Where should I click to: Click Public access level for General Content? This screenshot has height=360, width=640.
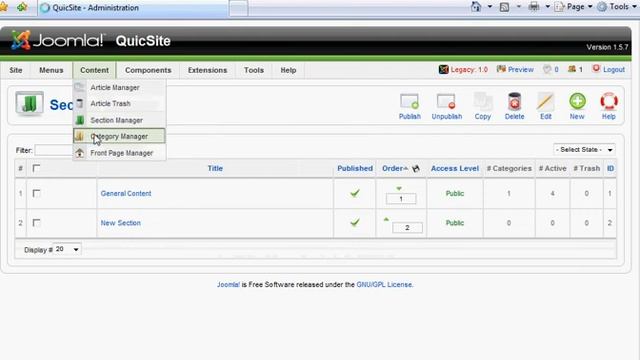pos(455,193)
